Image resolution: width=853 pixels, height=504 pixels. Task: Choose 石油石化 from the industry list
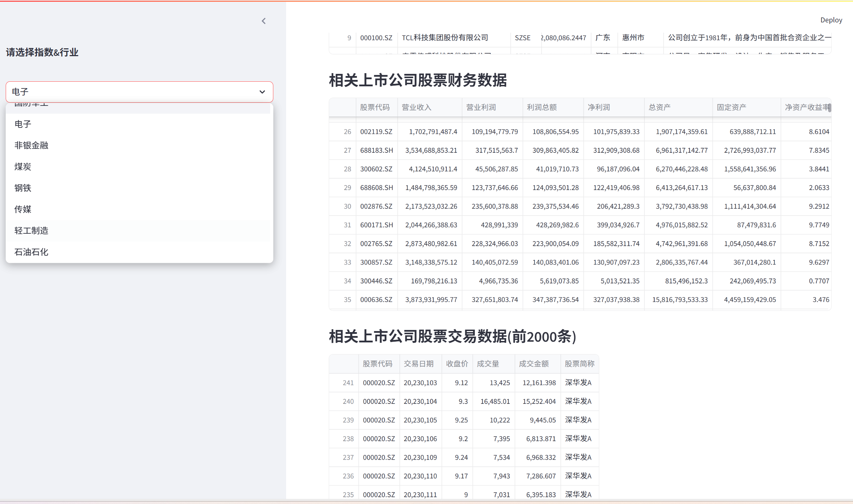coord(31,252)
